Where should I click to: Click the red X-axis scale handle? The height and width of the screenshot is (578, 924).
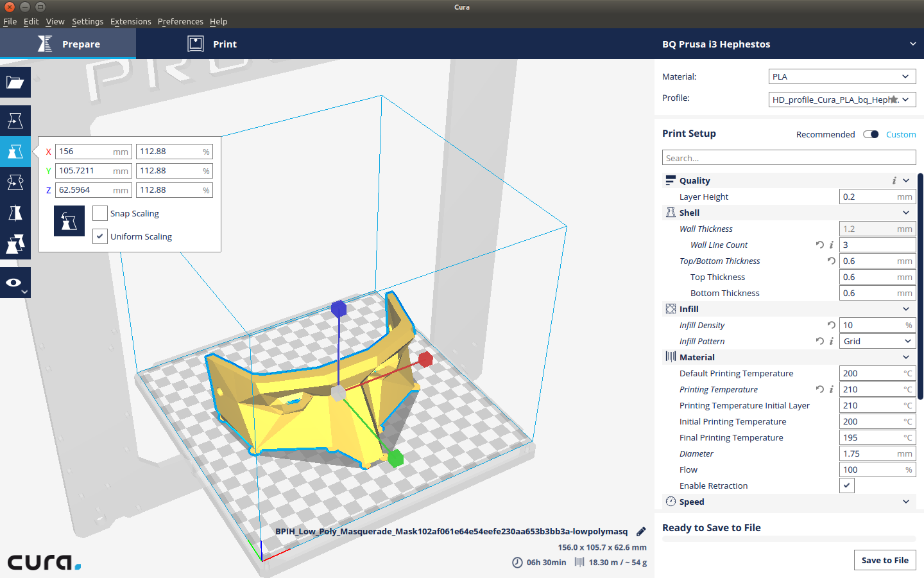(425, 359)
